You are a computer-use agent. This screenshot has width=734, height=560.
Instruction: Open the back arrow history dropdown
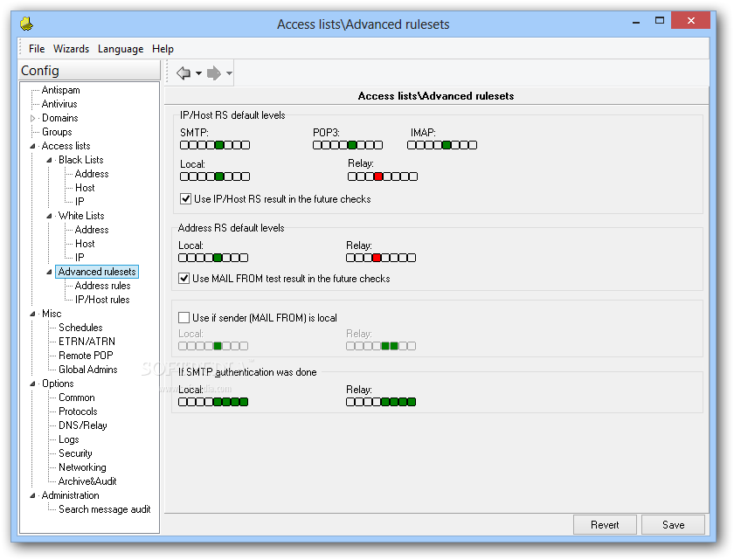[198, 73]
